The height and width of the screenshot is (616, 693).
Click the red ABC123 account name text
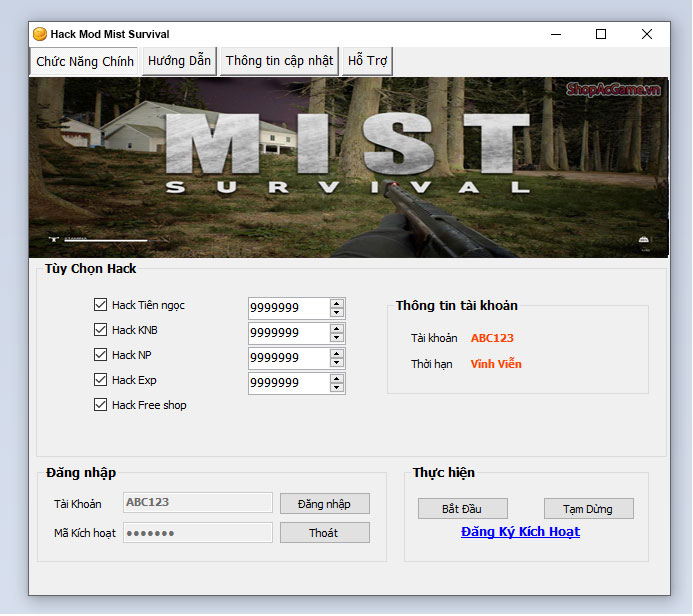click(492, 338)
